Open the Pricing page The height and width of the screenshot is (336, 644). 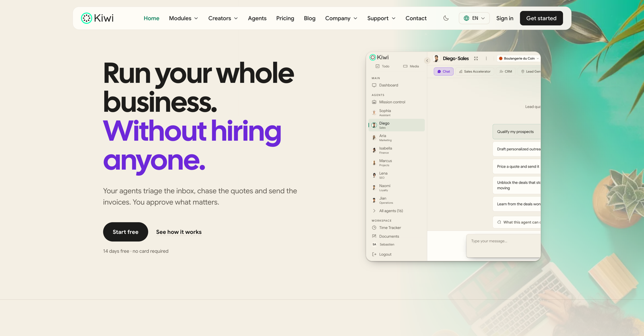point(285,18)
